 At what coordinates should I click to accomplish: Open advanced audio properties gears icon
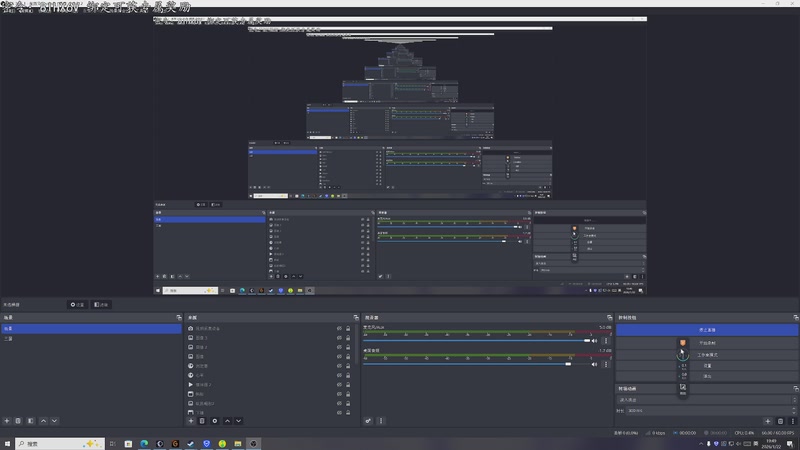368,421
